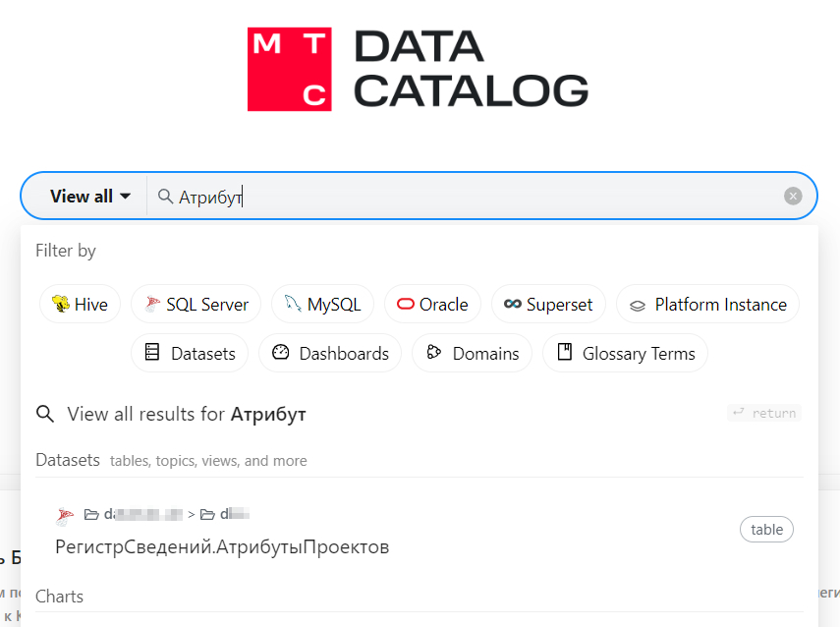Image resolution: width=840 pixels, height=627 pixels.
Task: Filter results by Superset platform
Action: [x=548, y=305]
